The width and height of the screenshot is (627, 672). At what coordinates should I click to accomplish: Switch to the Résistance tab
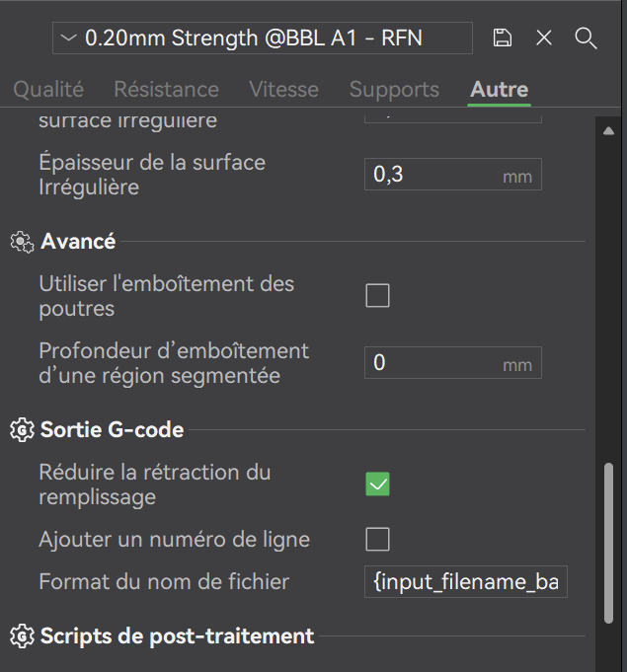tap(166, 89)
